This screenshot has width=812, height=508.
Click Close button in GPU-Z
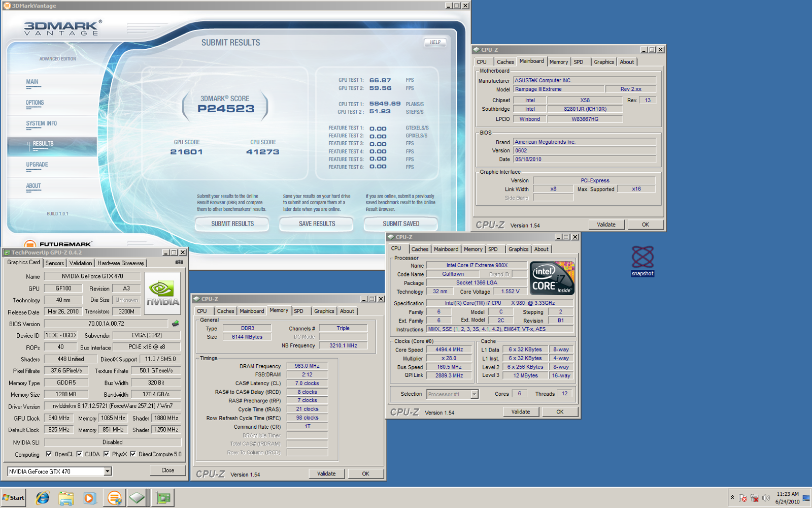[x=167, y=470]
